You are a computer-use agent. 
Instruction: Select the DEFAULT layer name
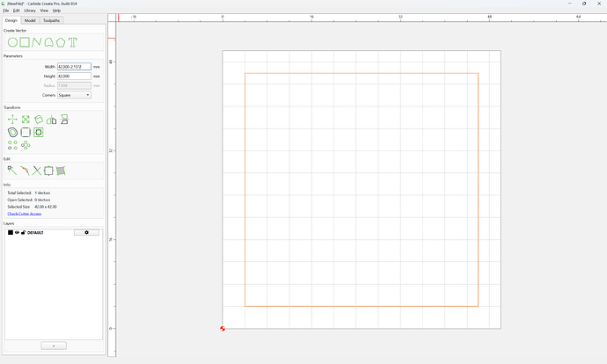tap(35, 232)
